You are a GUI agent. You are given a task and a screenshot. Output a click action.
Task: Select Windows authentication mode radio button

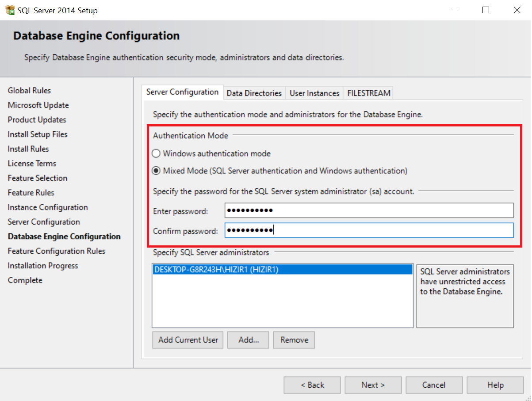pos(156,154)
